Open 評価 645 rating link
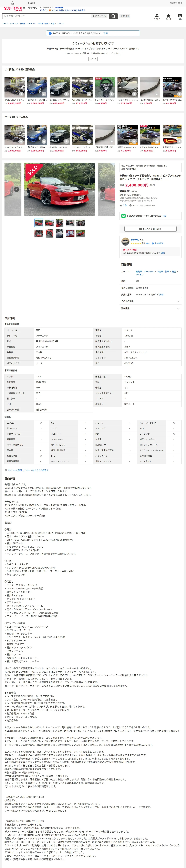 pos(145,243)
